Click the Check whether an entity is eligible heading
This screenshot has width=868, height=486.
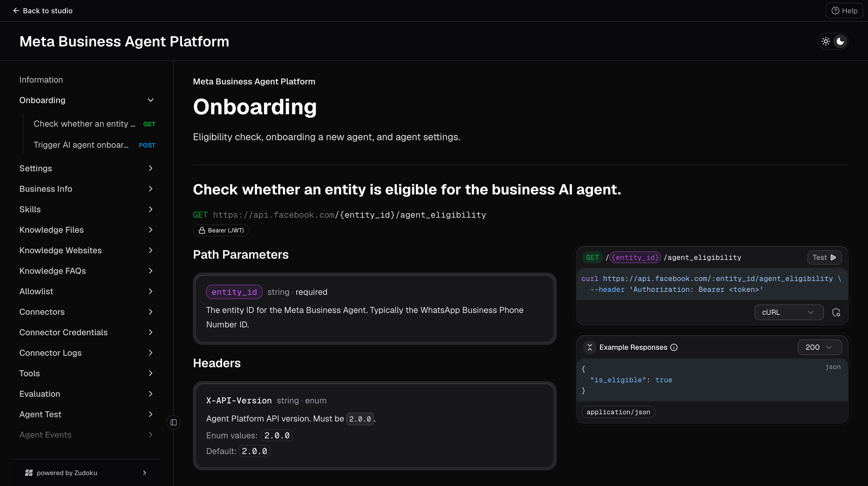pos(407,189)
